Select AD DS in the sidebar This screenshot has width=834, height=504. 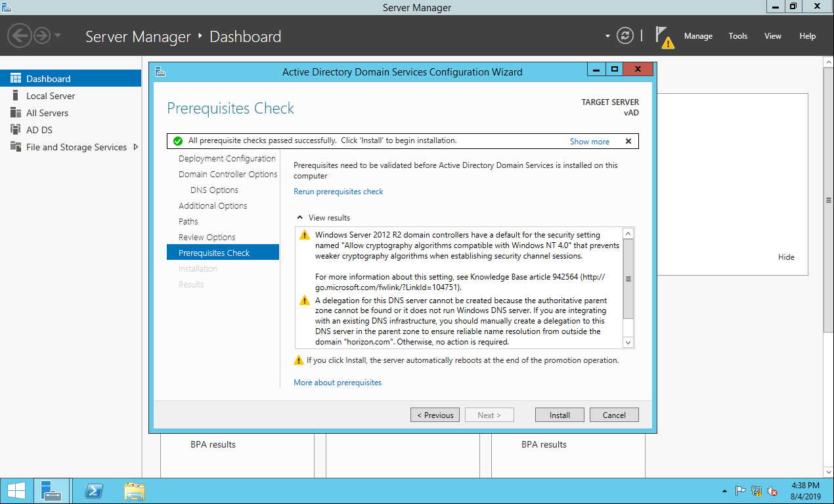click(x=39, y=130)
